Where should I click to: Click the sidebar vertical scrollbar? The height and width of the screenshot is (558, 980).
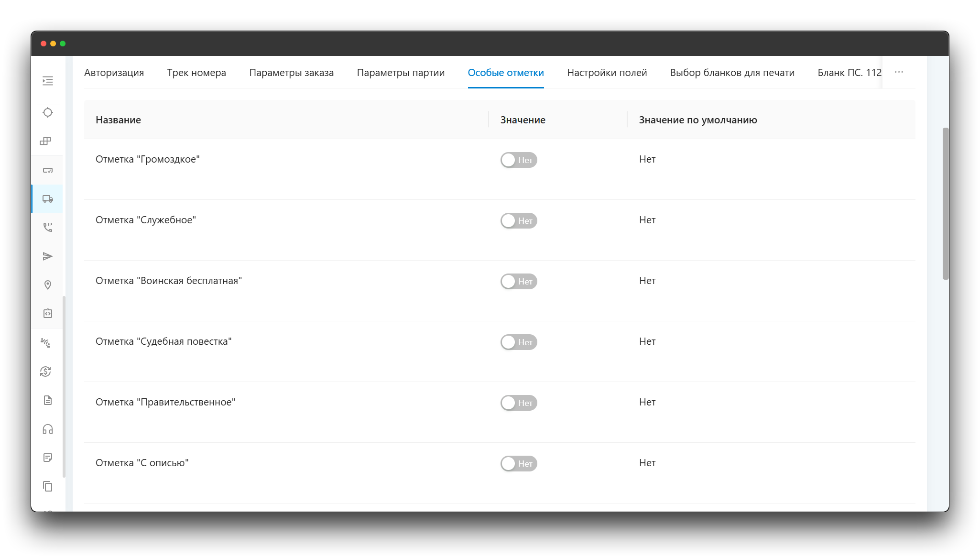tap(64, 386)
